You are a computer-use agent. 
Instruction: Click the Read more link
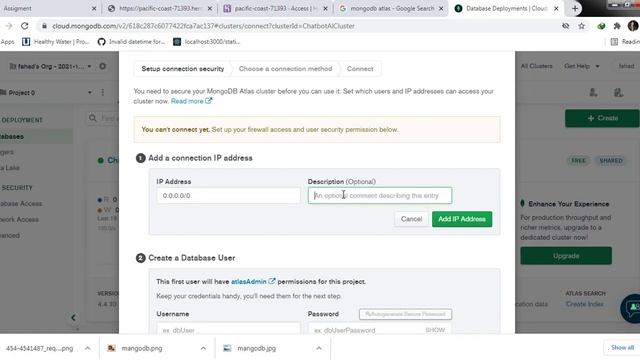coord(191,101)
